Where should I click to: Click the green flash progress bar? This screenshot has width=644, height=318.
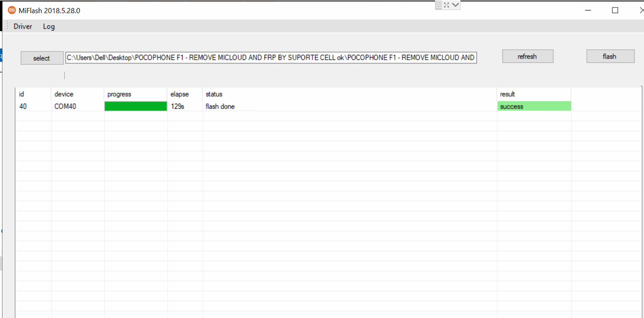point(135,106)
